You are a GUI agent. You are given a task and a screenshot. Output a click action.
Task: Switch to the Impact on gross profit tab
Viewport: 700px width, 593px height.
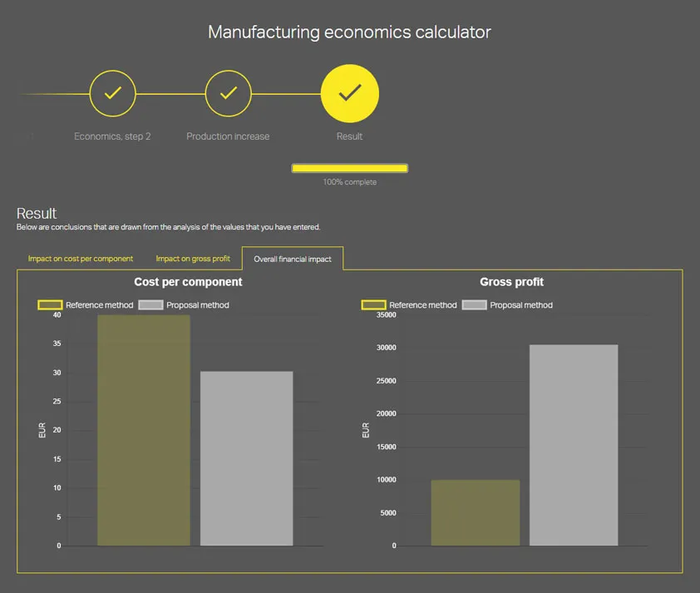[193, 259]
